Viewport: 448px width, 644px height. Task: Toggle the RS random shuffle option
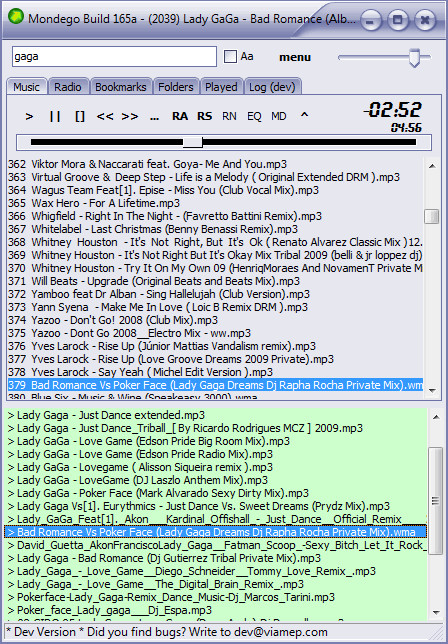tap(204, 117)
